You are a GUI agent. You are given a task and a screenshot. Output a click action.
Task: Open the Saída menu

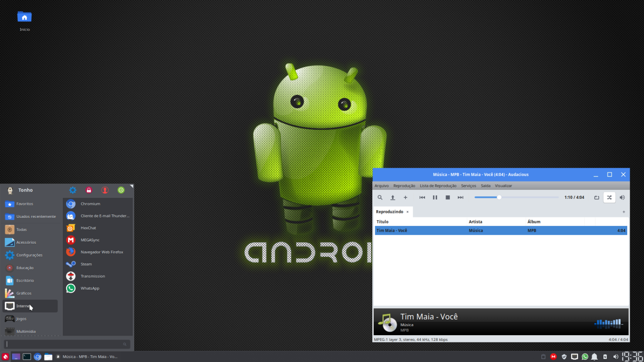(485, 186)
